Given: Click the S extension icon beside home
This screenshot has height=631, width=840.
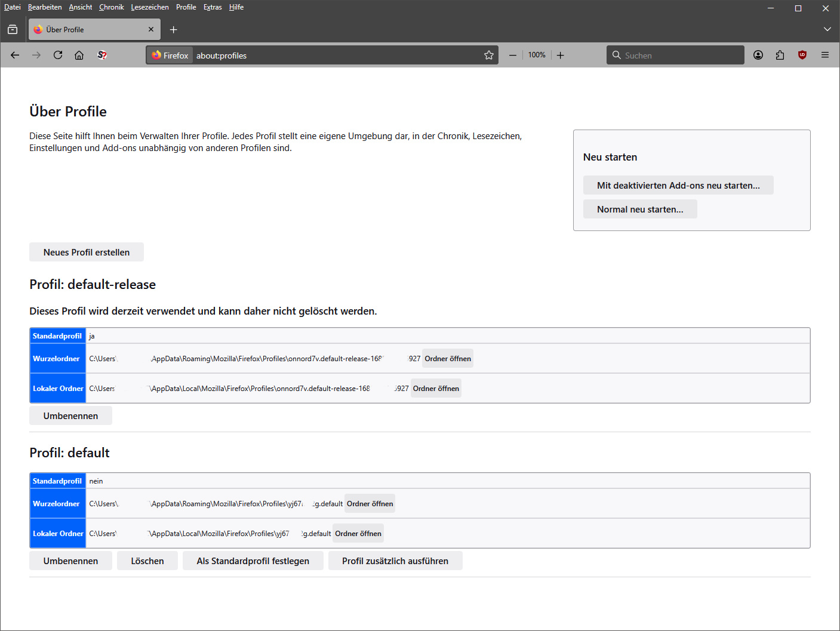Looking at the screenshot, I should coord(102,55).
